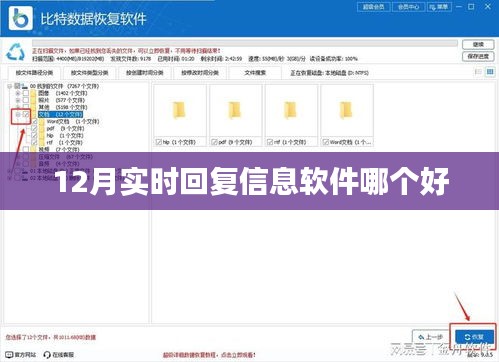499x362 pixels.
Task: Click the 上一步 back button
Action: pyautogui.click(x=431, y=337)
